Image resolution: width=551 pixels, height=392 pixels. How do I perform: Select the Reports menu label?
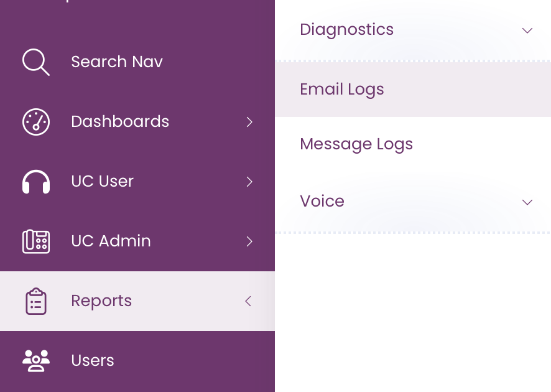click(101, 301)
